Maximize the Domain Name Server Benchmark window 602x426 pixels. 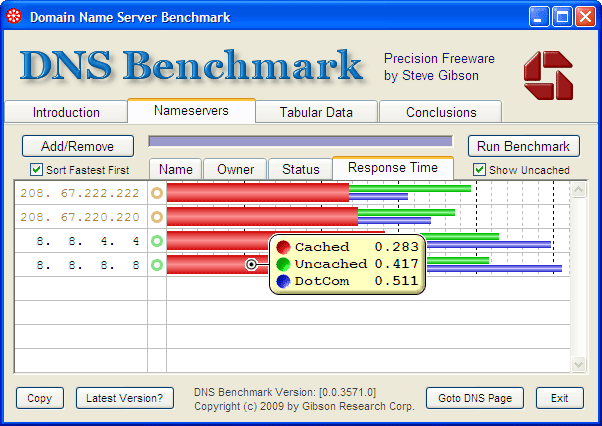coord(562,17)
